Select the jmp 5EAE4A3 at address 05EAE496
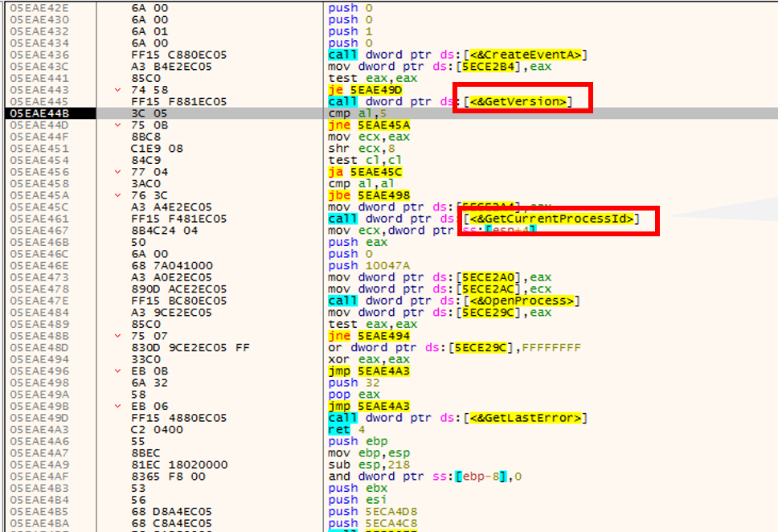This screenshot has height=532, width=778. click(369, 371)
